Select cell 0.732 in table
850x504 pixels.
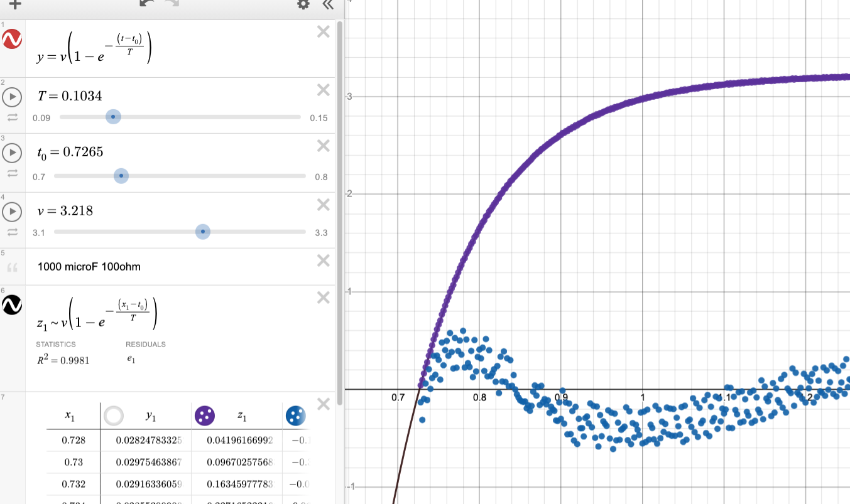click(x=73, y=485)
